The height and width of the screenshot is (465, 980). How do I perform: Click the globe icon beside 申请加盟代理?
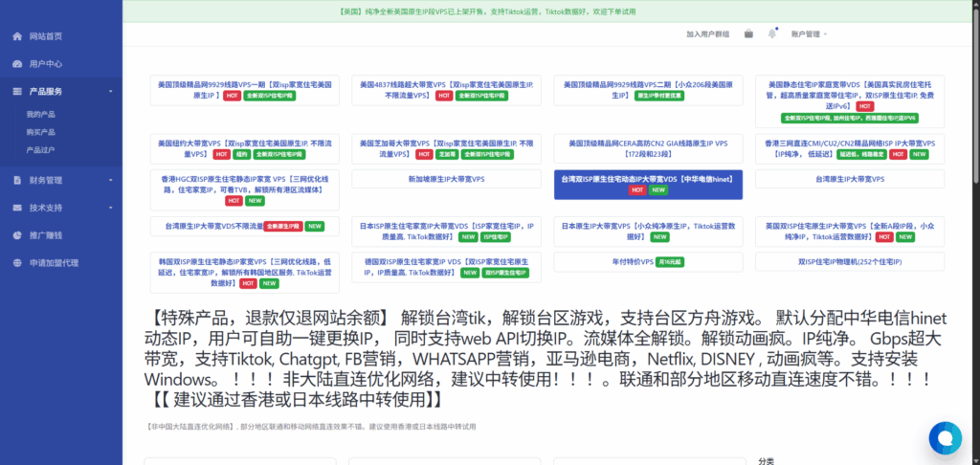tap(17, 262)
